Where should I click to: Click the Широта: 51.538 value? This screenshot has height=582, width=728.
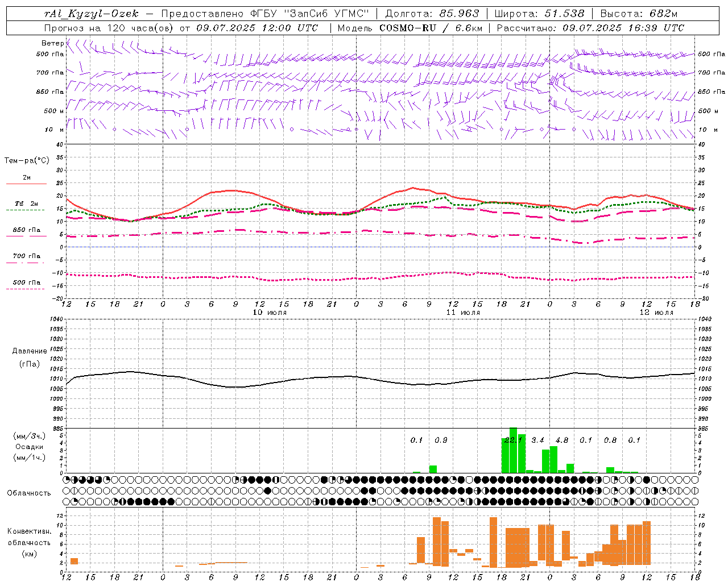539,14
